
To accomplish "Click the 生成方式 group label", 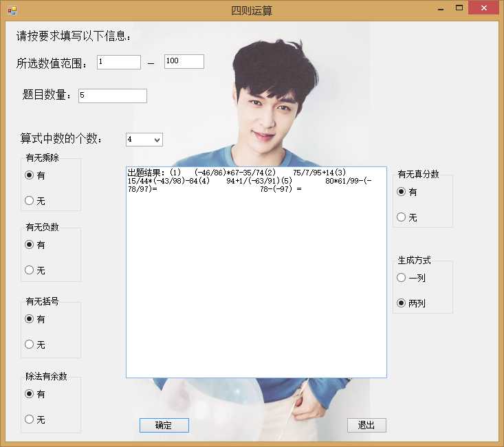I will (x=414, y=260).
